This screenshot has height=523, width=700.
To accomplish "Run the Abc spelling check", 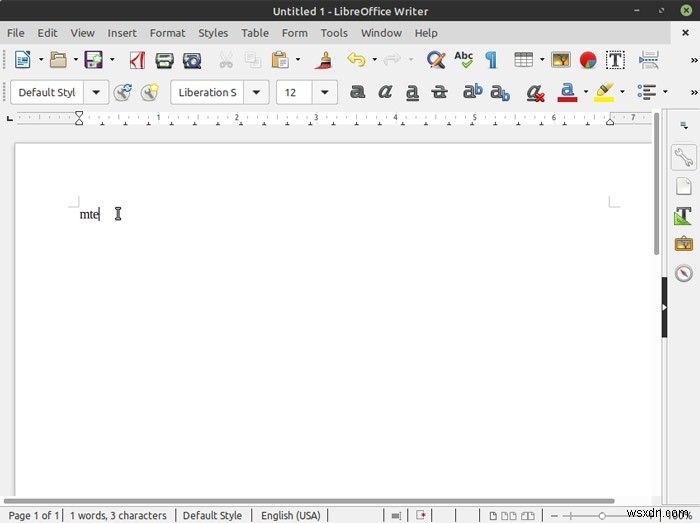I will coord(463,59).
